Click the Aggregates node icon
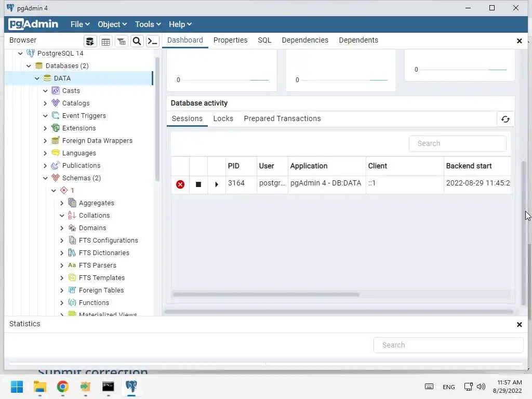 72,203
